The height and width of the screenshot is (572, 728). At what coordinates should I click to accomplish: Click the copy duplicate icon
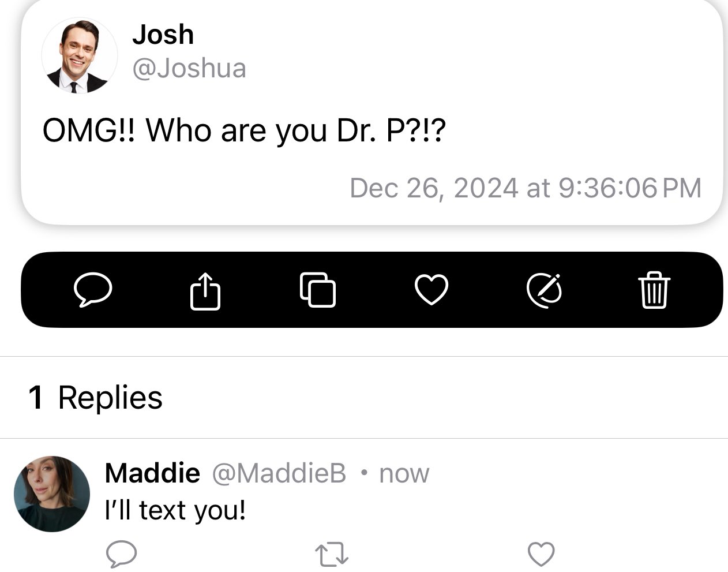point(318,290)
